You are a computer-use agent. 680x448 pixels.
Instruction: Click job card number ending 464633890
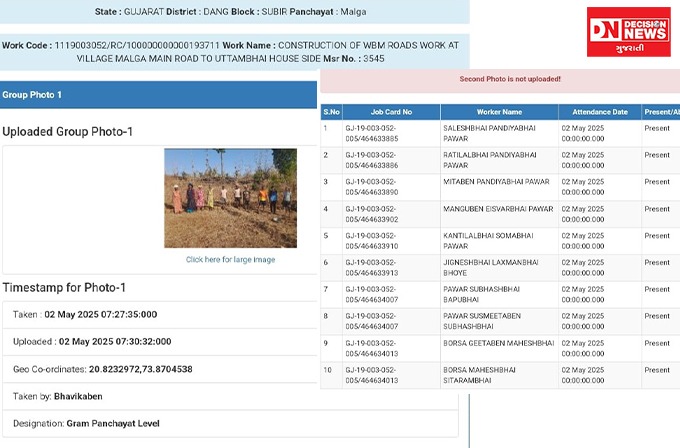tap(372, 187)
